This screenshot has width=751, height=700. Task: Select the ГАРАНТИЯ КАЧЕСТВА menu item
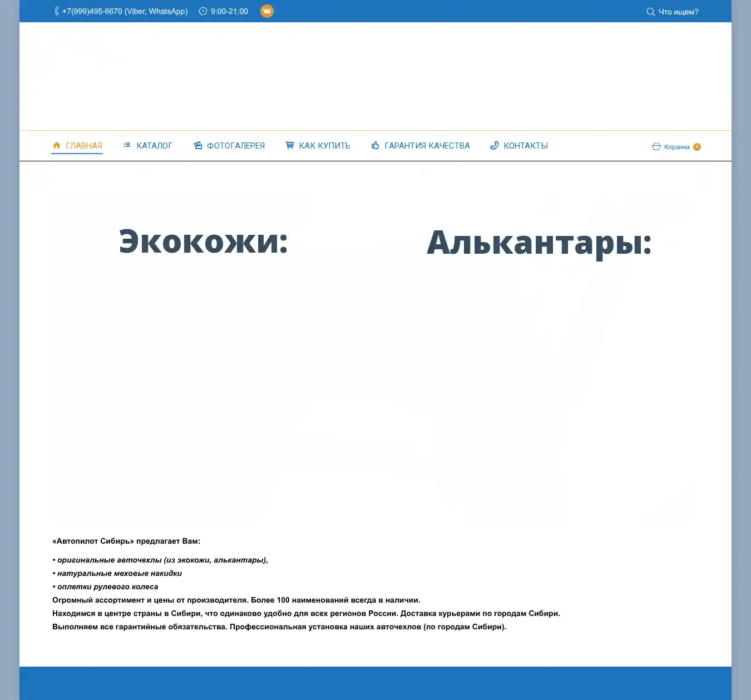[x=427, y=146]
